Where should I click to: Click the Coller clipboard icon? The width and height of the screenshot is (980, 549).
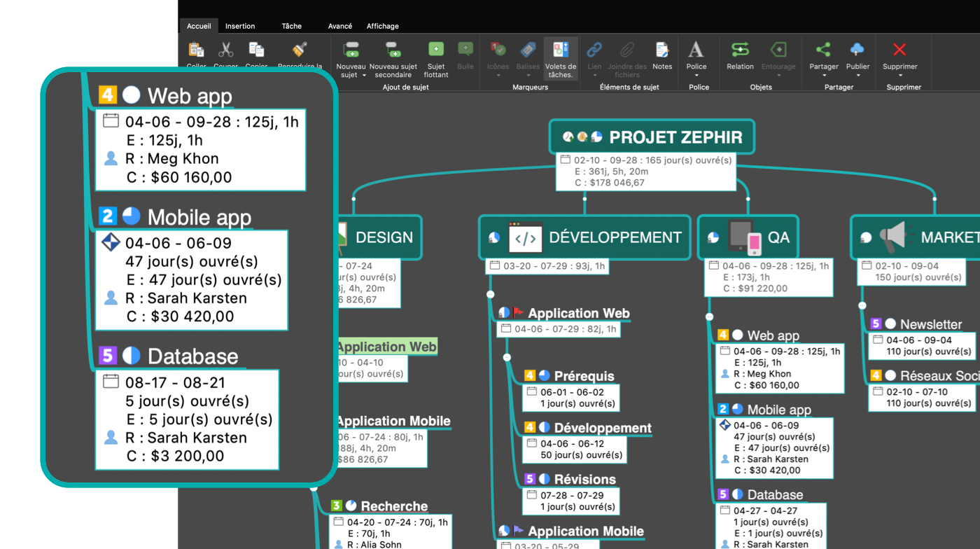[x=196, y=50]
